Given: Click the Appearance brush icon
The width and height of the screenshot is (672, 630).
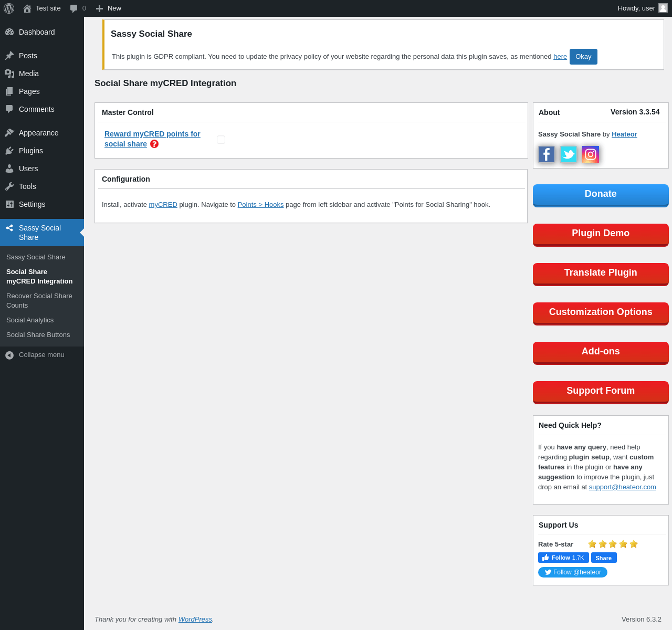Looking at the screenshot, I should click(9, 133).
